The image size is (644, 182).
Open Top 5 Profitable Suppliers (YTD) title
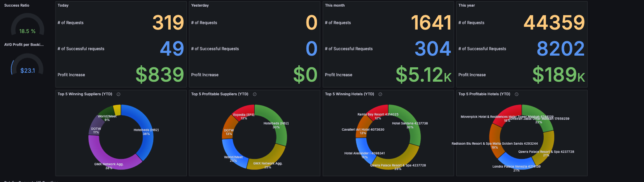tap(220, 94)
